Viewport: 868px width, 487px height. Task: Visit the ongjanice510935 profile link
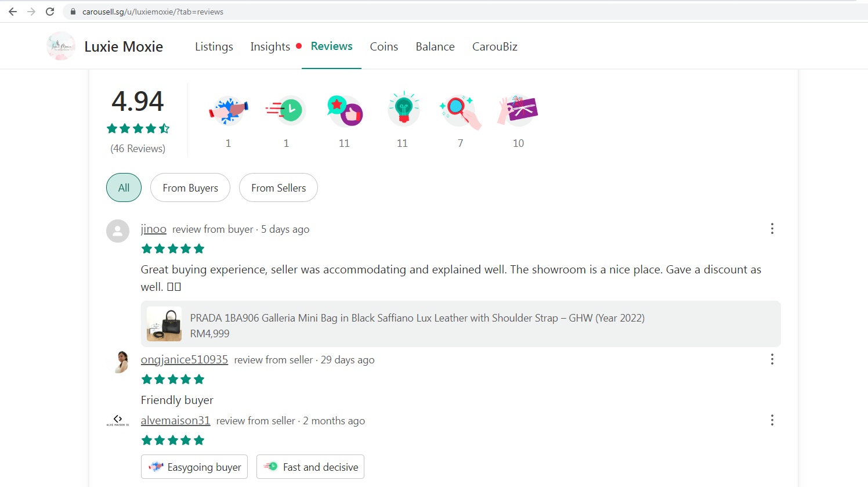[x=185, y=360]
